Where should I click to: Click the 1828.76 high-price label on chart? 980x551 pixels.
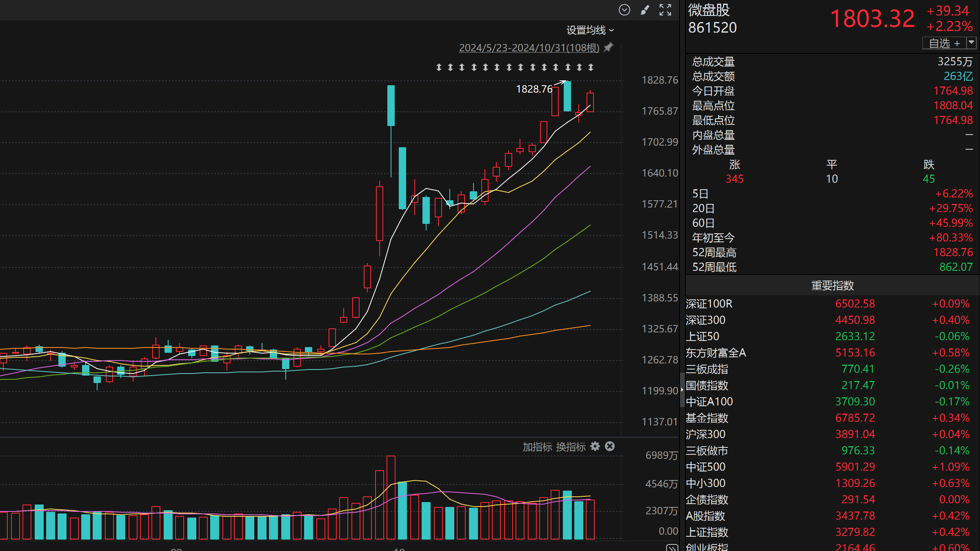[534, 89]
